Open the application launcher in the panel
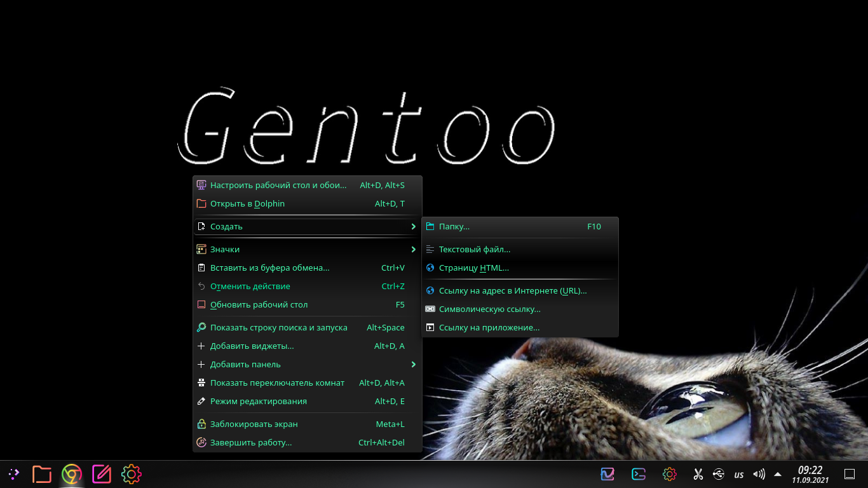 13,473
